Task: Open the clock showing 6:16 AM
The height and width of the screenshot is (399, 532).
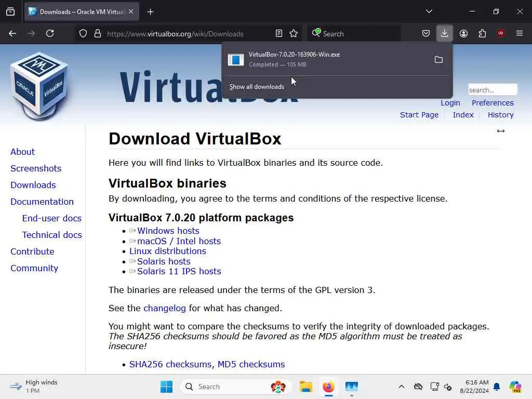Action: pos(474,387)
